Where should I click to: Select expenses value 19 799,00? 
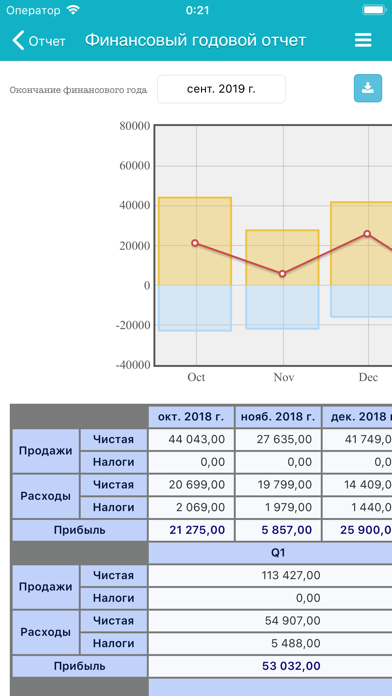[284, 485]
